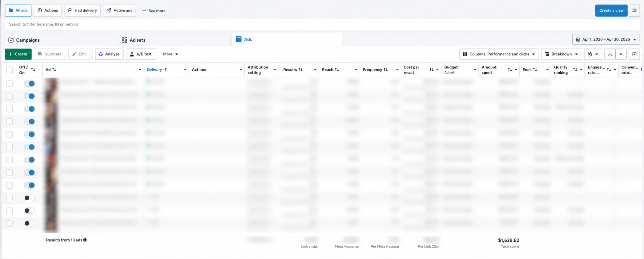644x259 pixels.
Task: Open Columns: Performance and clicks dropdown
Action: point(499,54)
